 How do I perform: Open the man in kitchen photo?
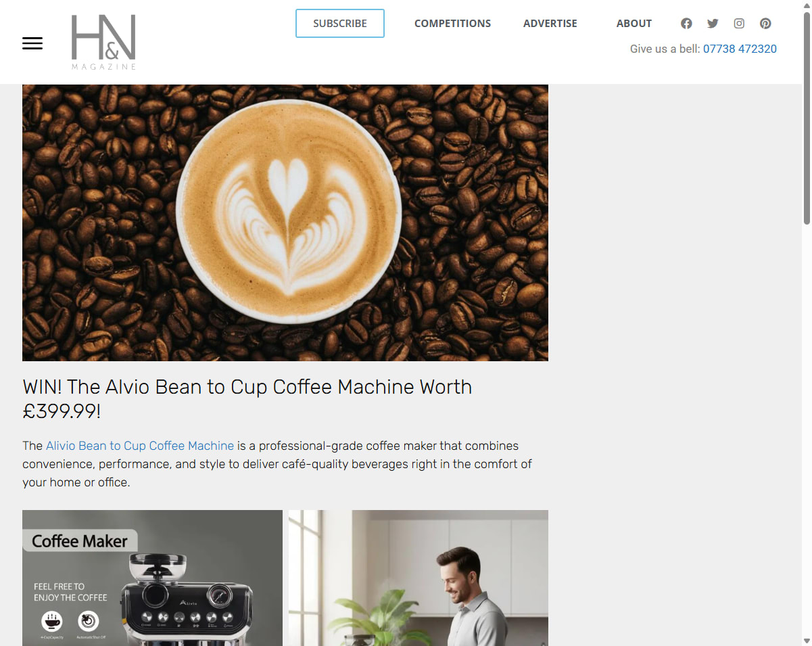click(419, 578)
